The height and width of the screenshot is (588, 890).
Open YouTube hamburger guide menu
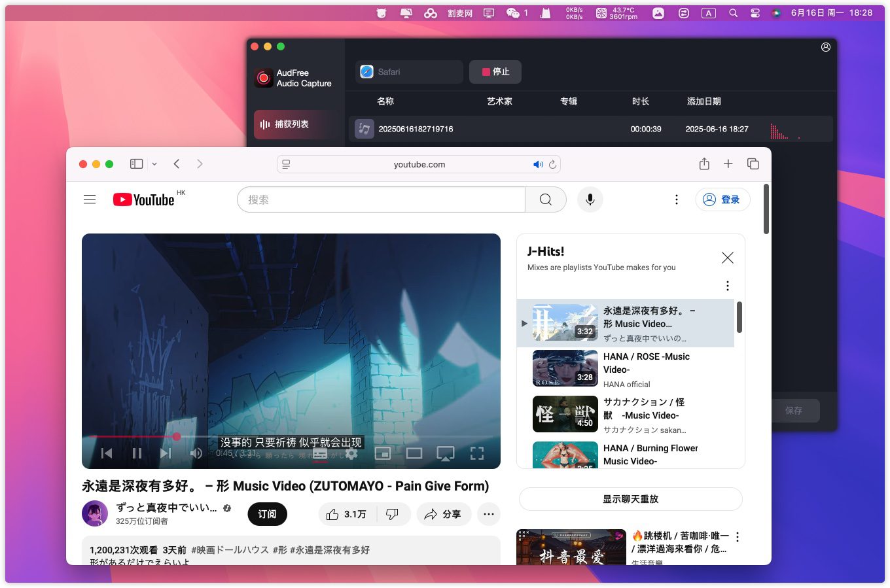coord(90,199)
